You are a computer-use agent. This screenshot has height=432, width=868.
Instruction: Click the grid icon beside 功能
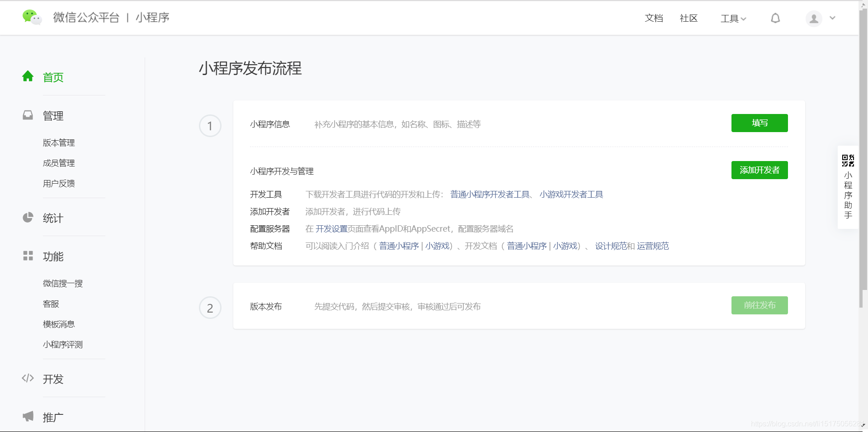pyautogui.click(x=28, y=256)
